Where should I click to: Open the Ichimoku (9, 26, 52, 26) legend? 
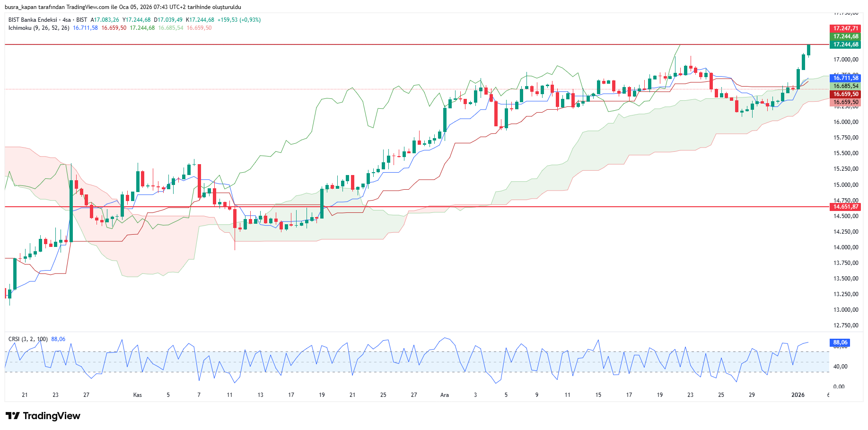[x=39, y=28]
